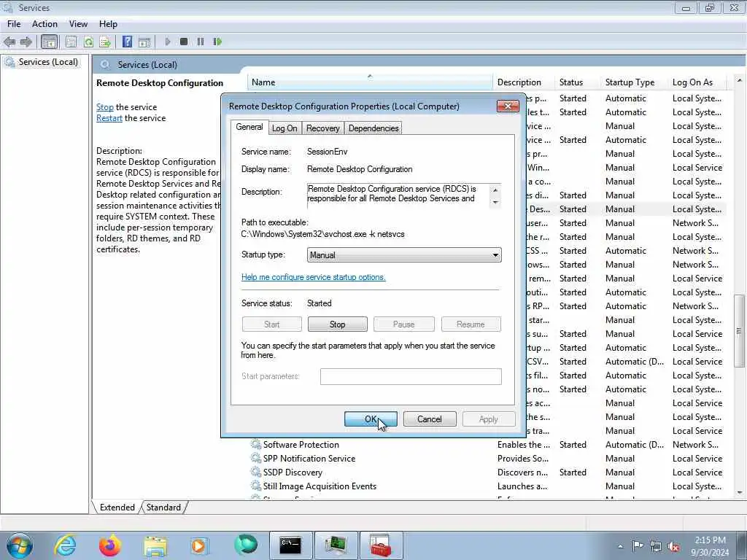This screenshot has width=747, height=560.
Task: Click the green Refresh toolbar icon
Action: [88, 42]
